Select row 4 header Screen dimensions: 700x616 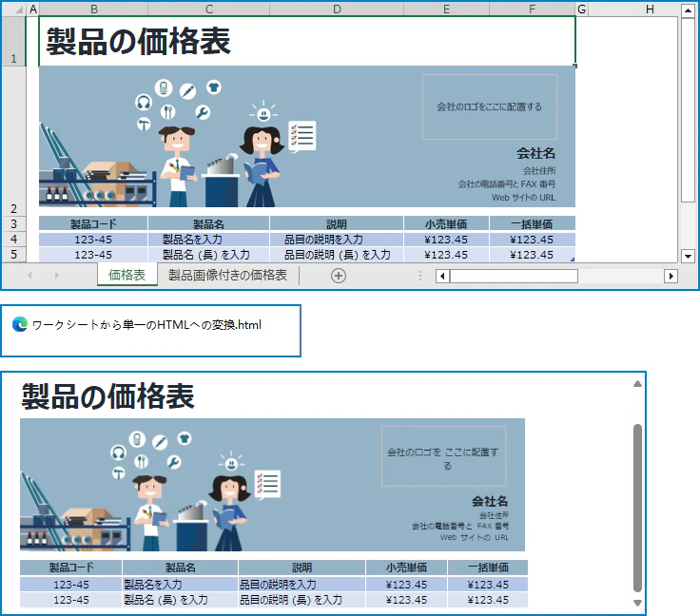pos(14,240)
